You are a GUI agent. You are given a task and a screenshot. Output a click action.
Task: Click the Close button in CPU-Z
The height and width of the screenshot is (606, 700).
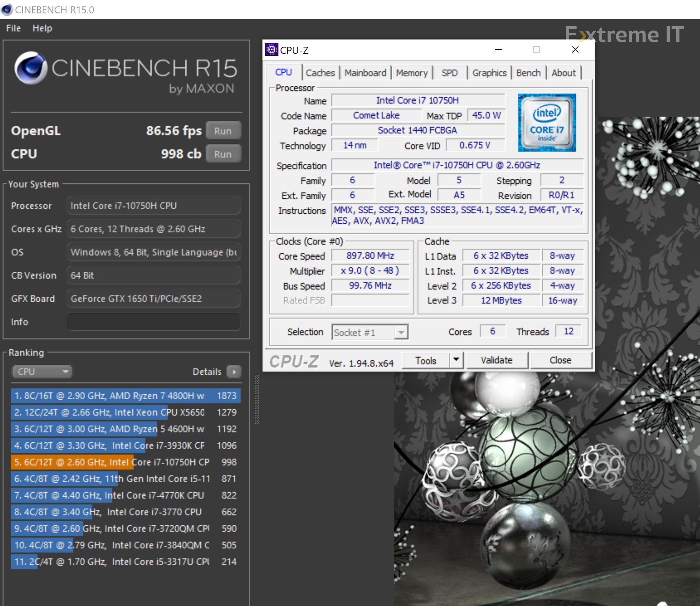click(x=560, y=360)
